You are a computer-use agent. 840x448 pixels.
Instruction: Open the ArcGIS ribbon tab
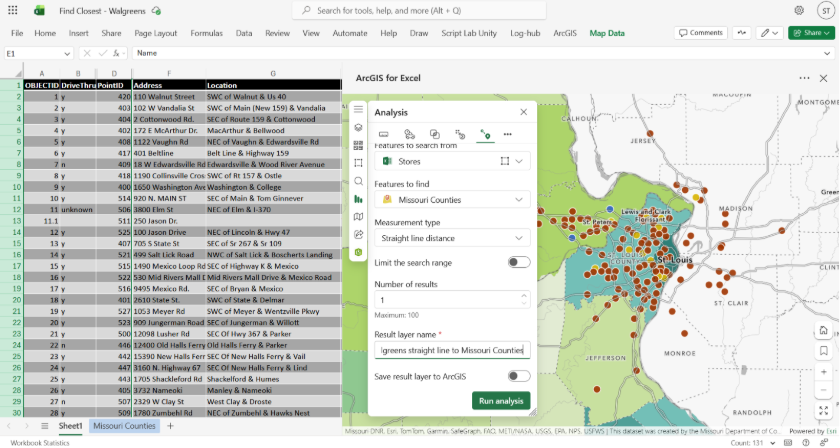coord(565,33)
